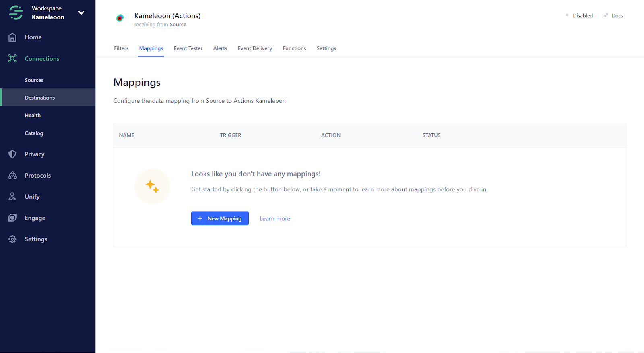Open the Docs link
644x353 pixels.
coord(617,15)
